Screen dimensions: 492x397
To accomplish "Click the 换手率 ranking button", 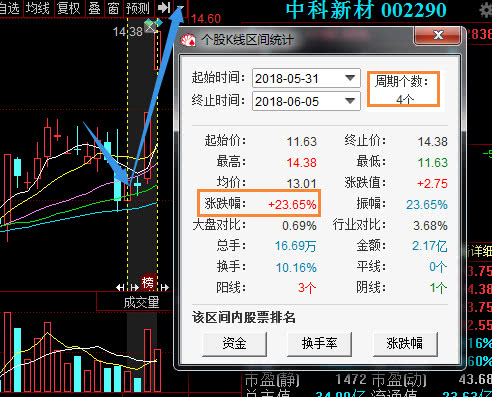I will [x=319, y=344].
